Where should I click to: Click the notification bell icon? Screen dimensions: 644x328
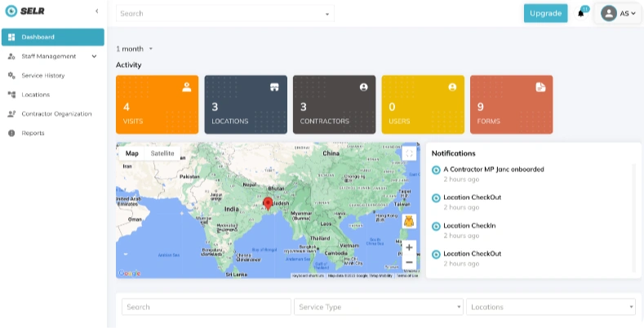tap(581, 13)
